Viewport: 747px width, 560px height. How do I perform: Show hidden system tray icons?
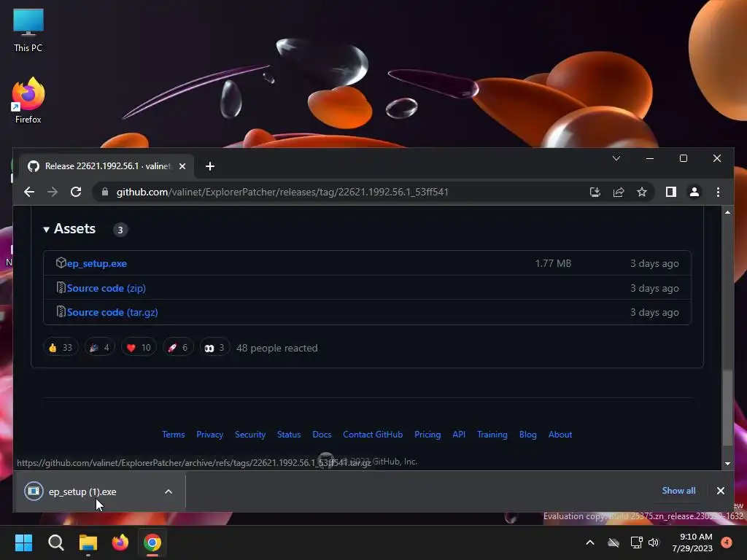[589, 542]
